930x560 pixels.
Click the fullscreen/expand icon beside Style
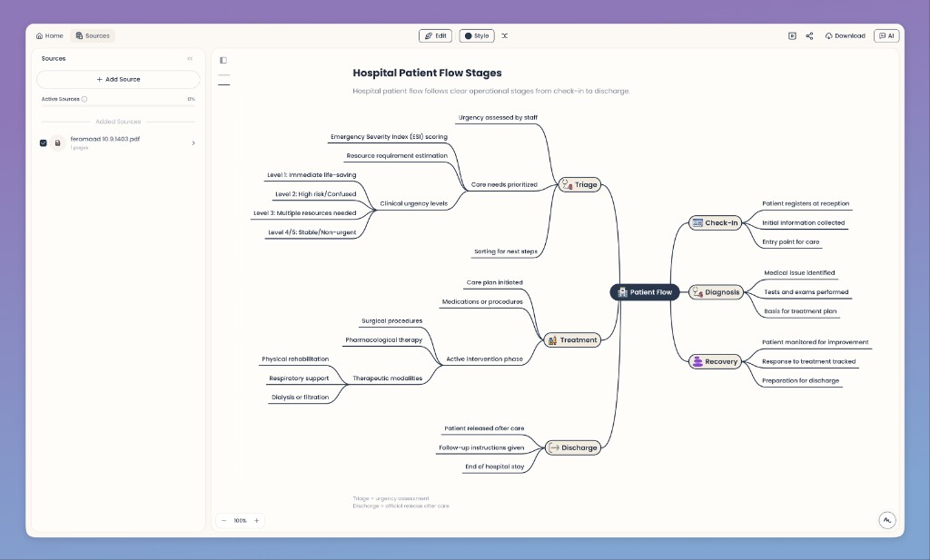(505, 35)
